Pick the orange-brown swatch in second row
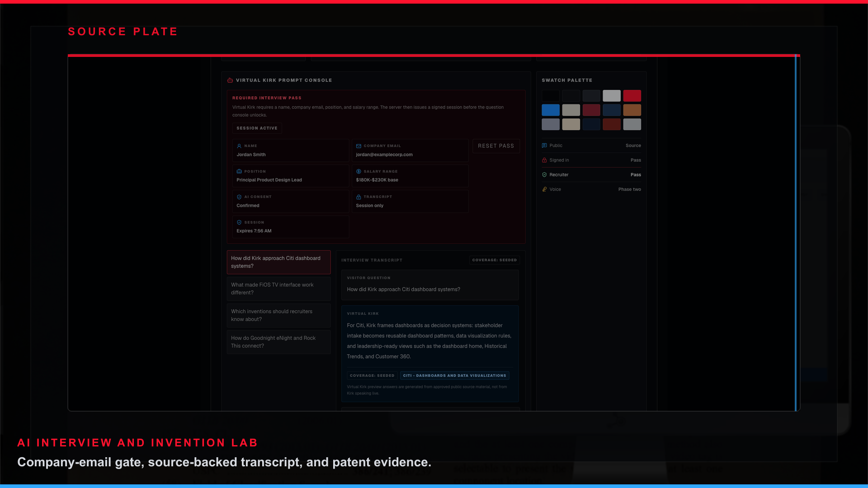The image size is (868, 488). click(x=632, y=110)
